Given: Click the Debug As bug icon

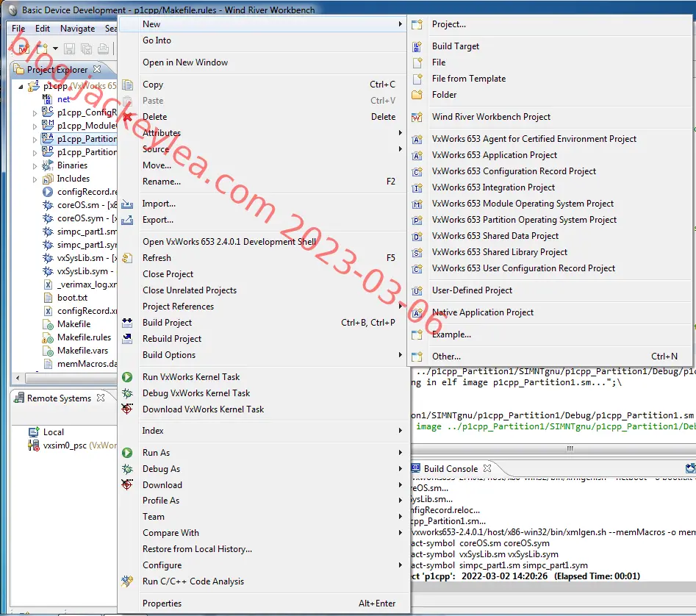Looking at the screenshot, I should coord(127,469).
